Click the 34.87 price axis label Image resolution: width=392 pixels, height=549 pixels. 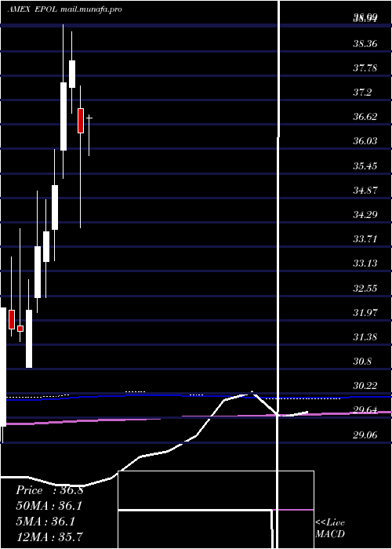[x=365, y=190]
